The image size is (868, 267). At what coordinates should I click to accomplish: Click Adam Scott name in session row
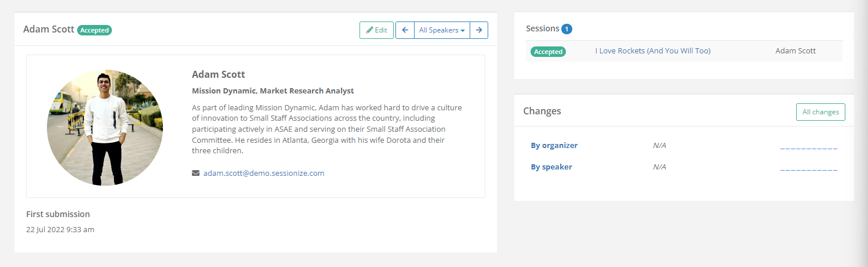[795, 51]
